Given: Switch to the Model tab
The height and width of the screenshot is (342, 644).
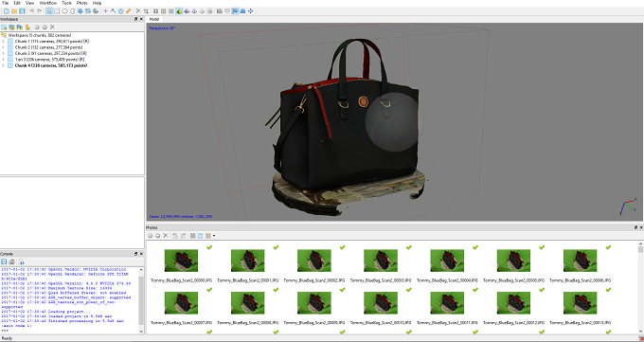Looking at the screenshot, I should click(x=154, y=19).
